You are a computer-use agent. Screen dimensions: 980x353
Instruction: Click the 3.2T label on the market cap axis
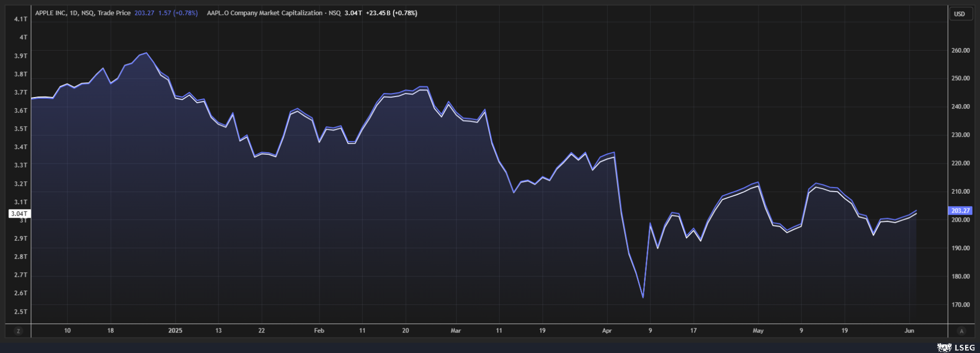[21, 184]
